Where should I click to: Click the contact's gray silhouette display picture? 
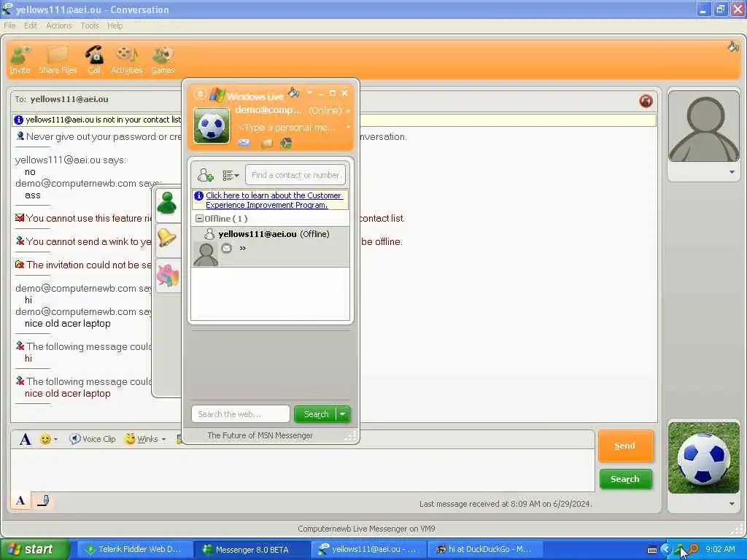point(704,127)
